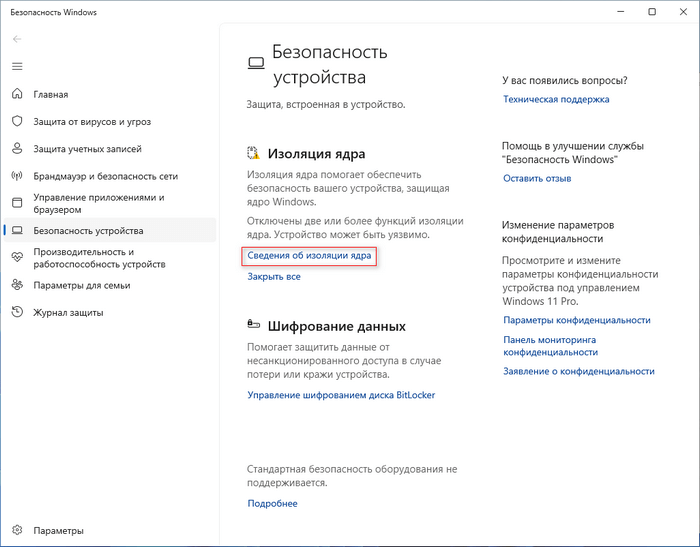
Task: Click the protection history clock icon
Action: 16,312
